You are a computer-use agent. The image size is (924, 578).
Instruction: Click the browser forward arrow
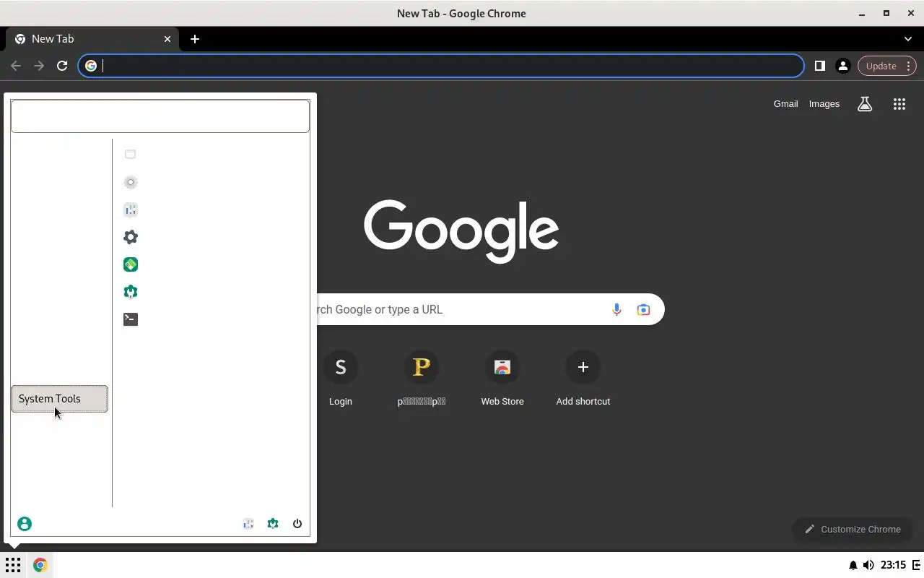(39, 66)
